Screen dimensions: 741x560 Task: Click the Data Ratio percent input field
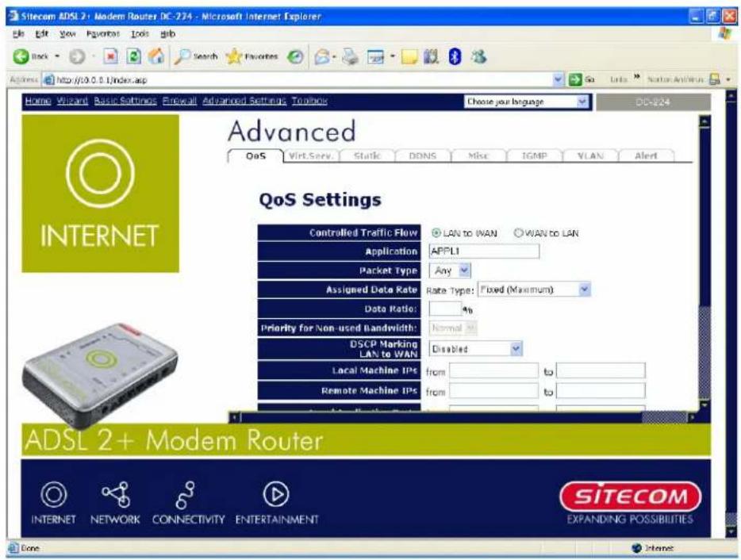tap(445, 309)
